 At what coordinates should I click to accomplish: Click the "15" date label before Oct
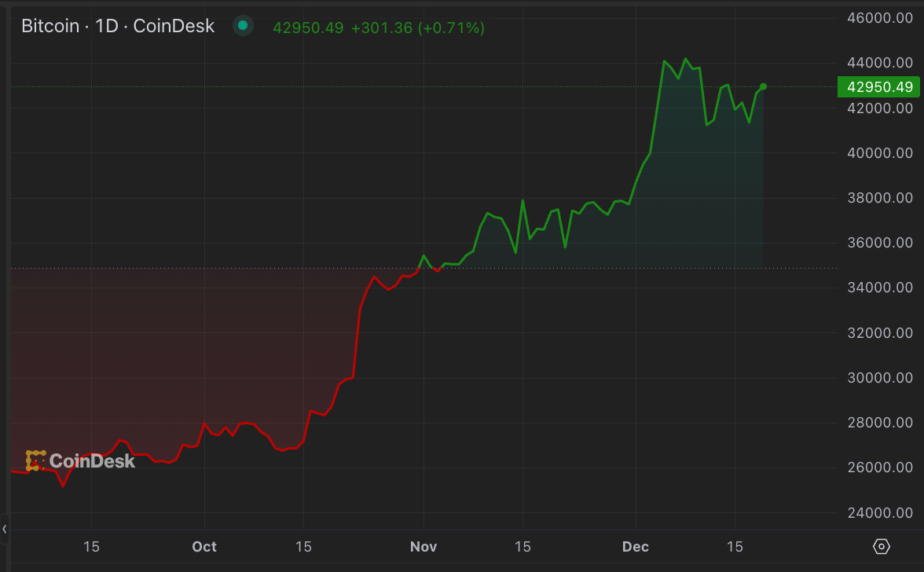[x=92, y=546]
